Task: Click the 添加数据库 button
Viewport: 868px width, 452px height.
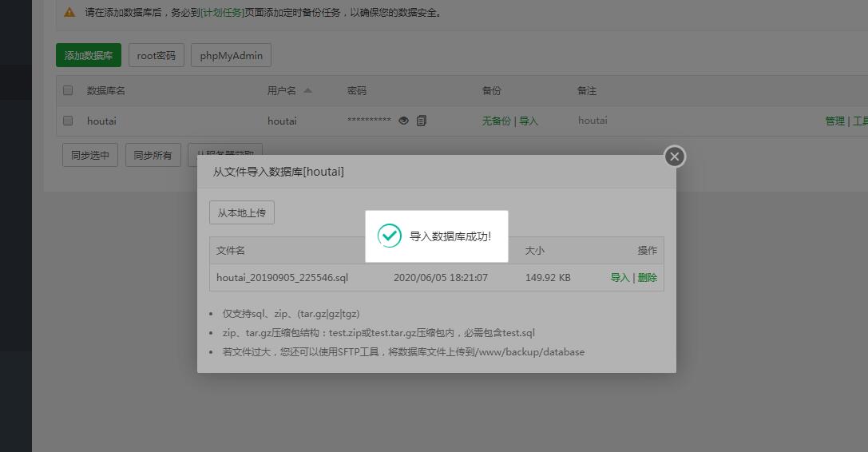Action: click(x=89, y=55)
